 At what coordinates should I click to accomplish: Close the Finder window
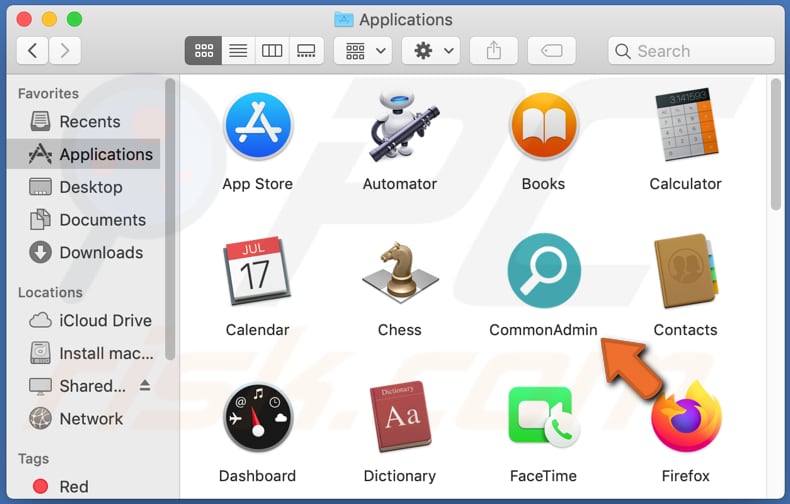(24, 19)
